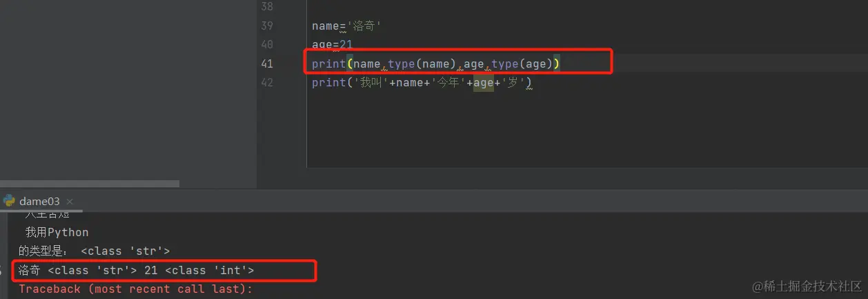
Task: Click line number 41 in gutter
Action: tap(266, 64)
